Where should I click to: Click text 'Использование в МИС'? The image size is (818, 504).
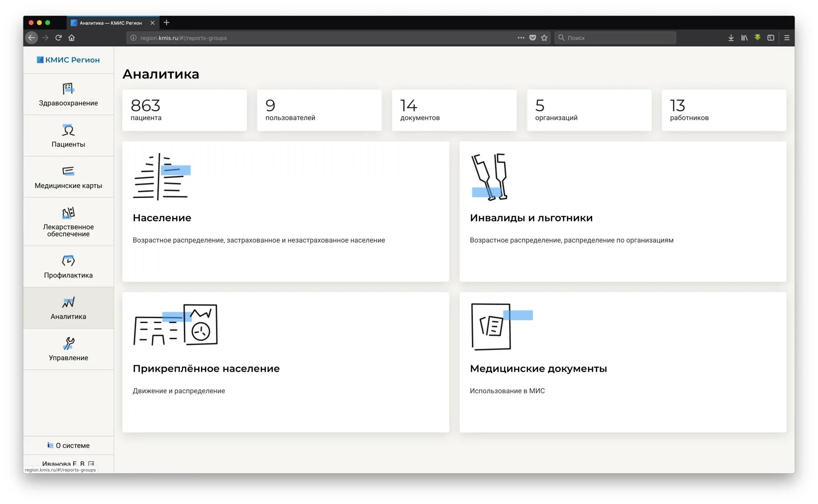pos(507,391)
